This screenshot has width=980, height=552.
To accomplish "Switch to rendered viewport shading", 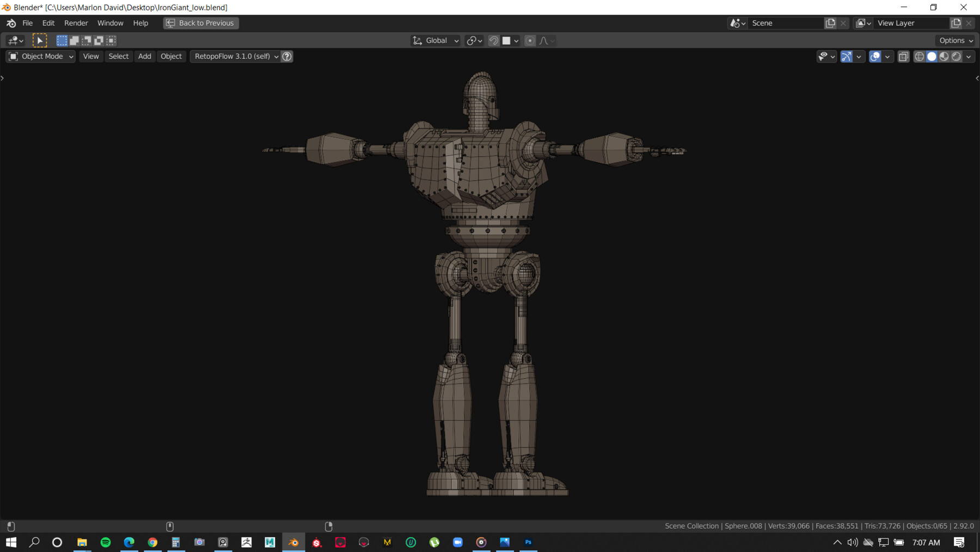I will tap(957, 56).
